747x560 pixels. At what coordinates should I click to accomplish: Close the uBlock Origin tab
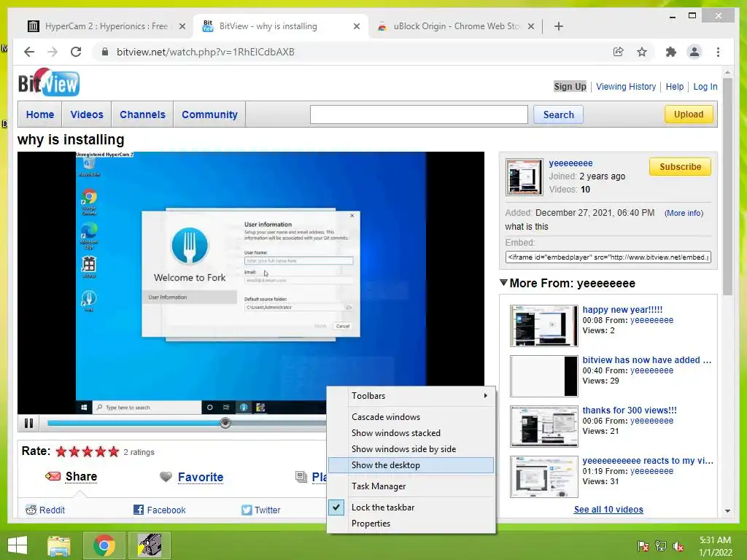tap(531, 26)
